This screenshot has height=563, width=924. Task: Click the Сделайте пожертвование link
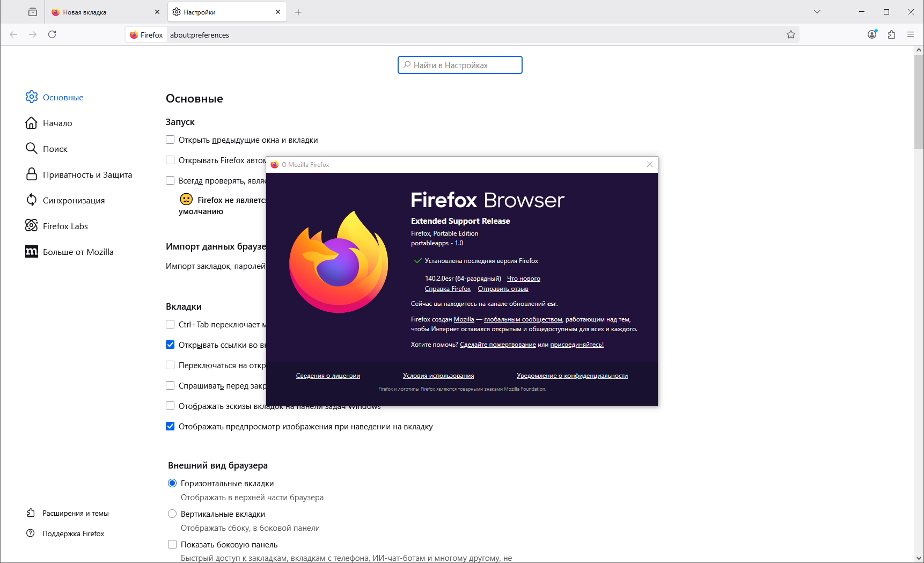[497, 345]
